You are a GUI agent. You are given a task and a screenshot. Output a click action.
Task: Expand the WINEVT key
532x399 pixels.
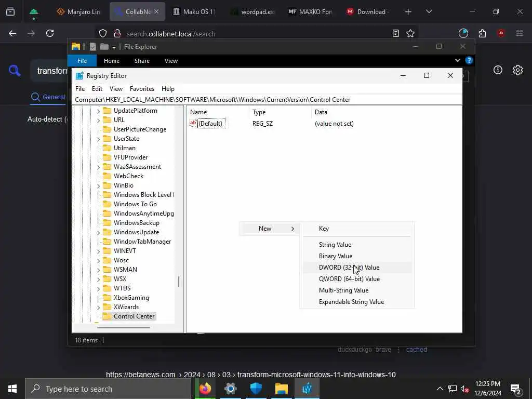98,251
